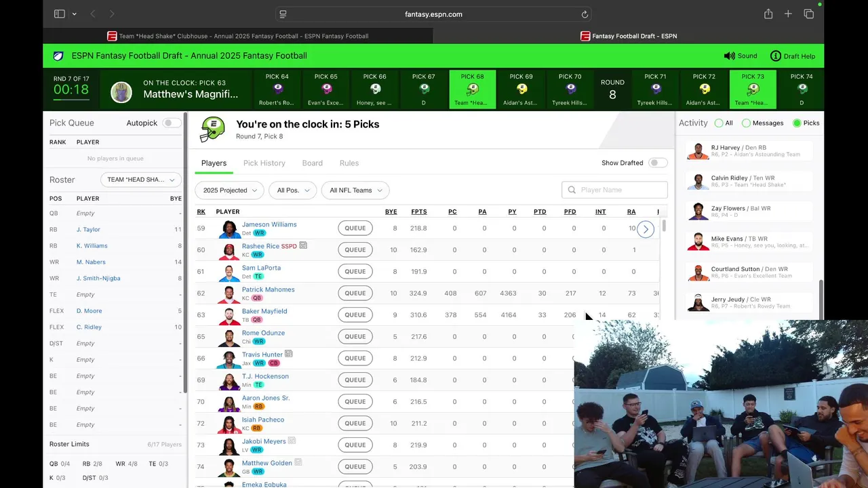Open All NFL Teams dropdown
This screenshot has width=868, height=488.
pyautogui.click(x=355, y=190)
